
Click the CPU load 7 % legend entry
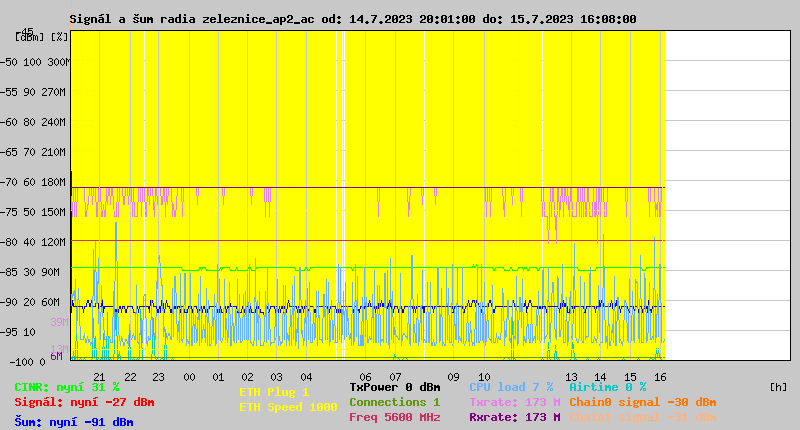511,387
